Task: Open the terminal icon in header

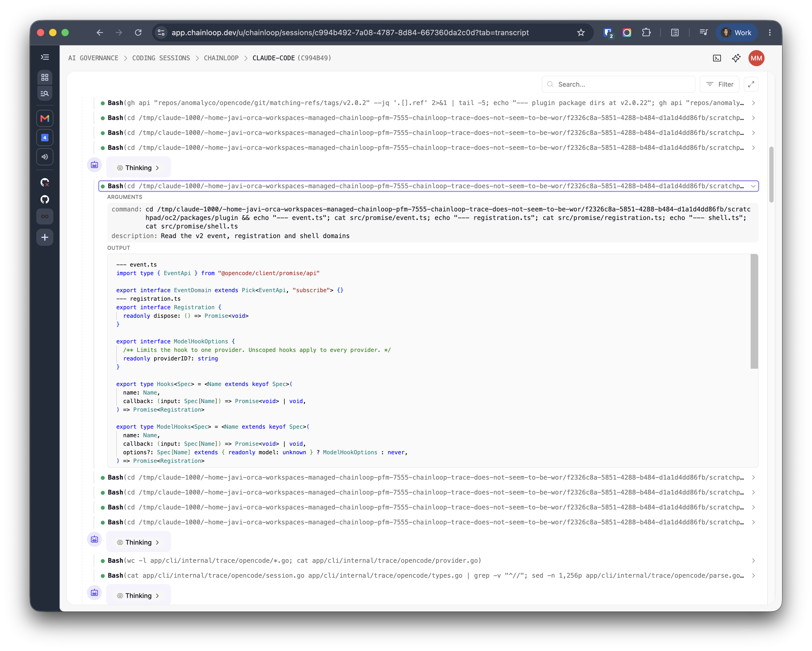Action: coord(717,58)
